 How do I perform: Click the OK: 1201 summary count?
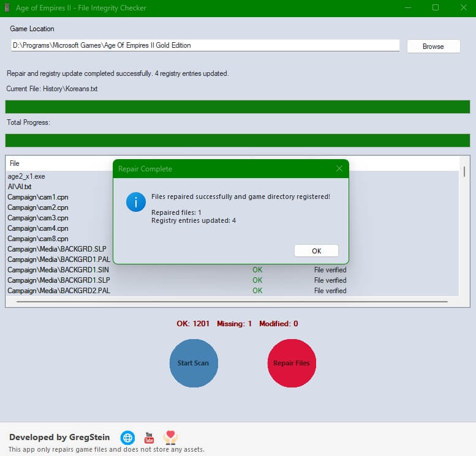[x=193, y=324]
